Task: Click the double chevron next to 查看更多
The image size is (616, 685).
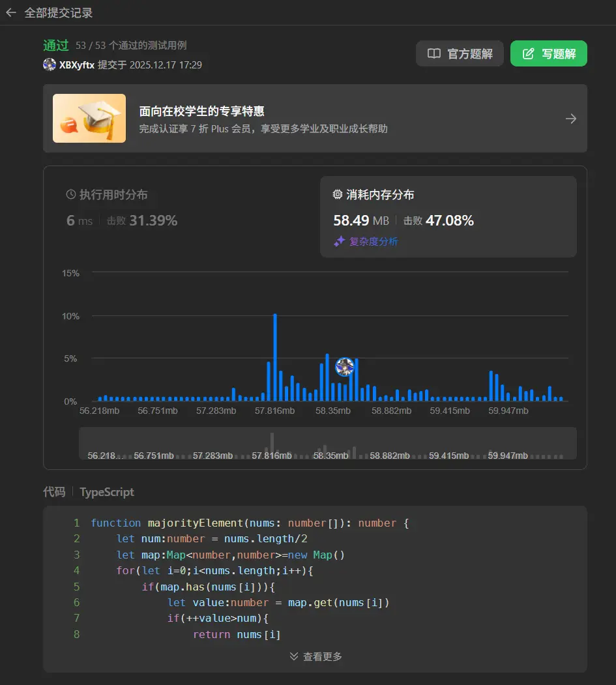Action: [x=294, y=656]
